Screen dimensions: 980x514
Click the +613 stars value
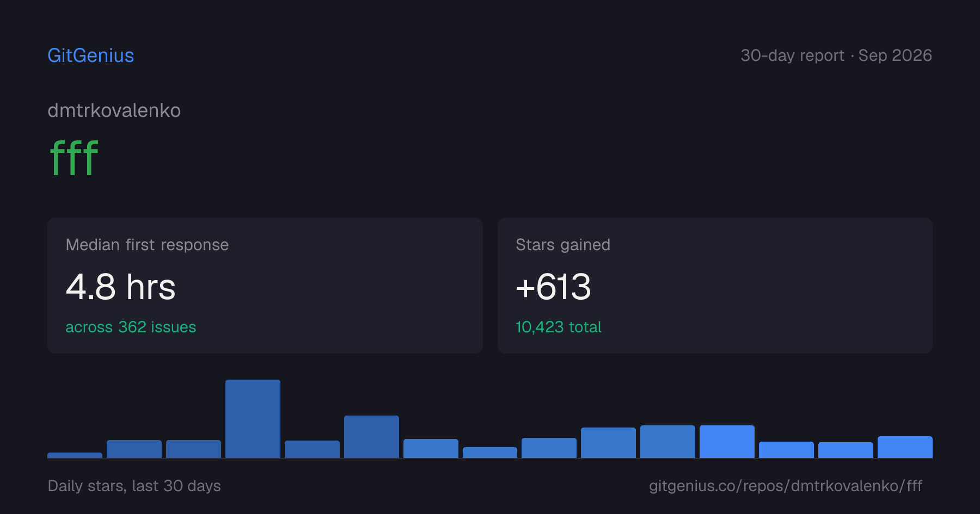pos(553,287)
